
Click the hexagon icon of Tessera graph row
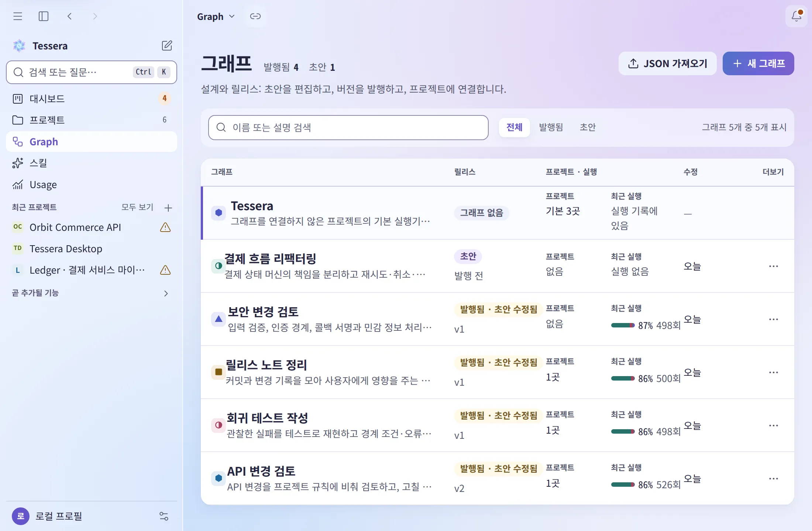pos(219,213)
